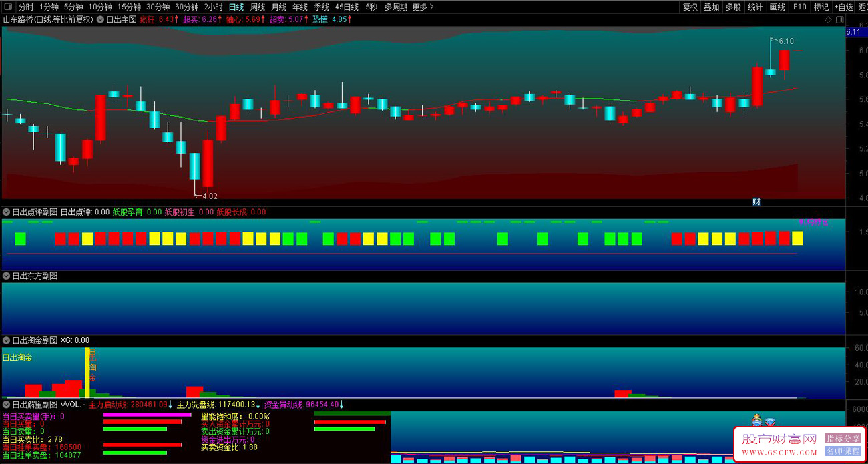This screenshot has height=464, width=868.
Task: Select the 周线 weekly period
Action: tap(258, 7)
